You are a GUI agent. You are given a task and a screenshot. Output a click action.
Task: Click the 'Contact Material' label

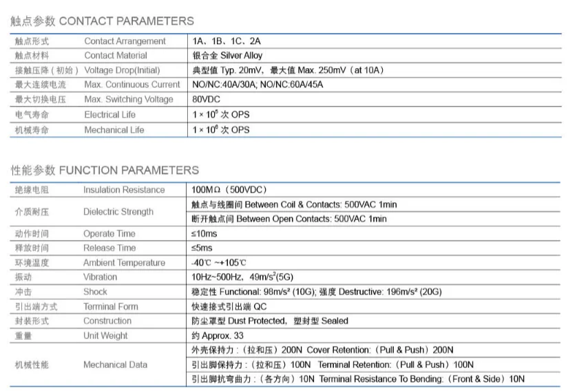pyautogui.click(x=116, y=56)
